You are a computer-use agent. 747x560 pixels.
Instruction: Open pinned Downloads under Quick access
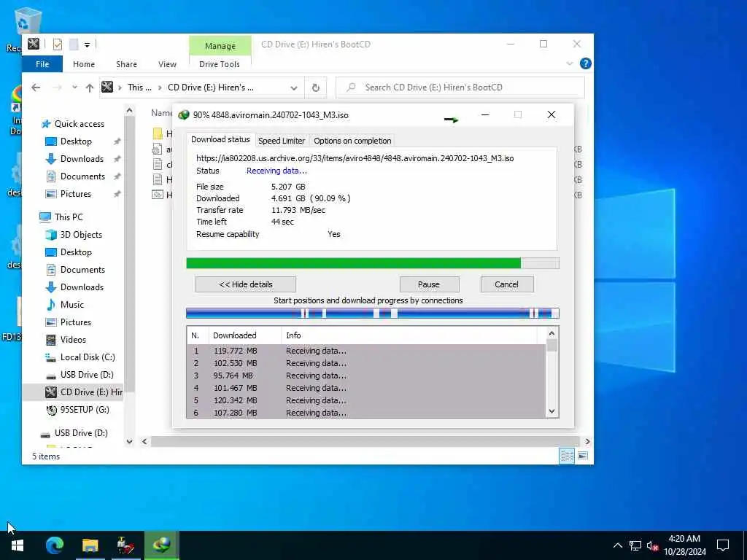tap(82, 159)
